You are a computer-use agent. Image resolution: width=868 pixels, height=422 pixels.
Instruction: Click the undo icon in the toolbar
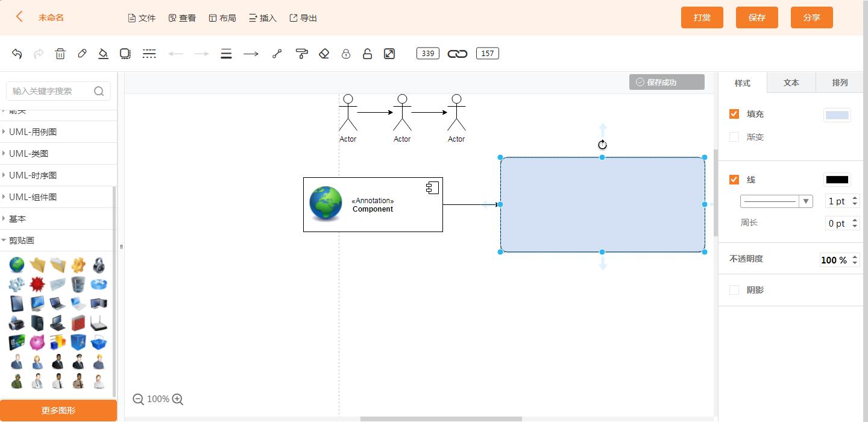[16, 54]
